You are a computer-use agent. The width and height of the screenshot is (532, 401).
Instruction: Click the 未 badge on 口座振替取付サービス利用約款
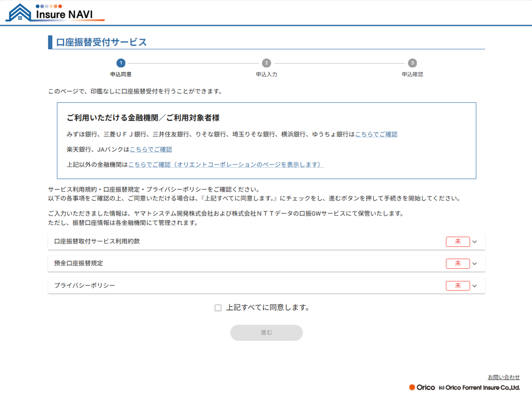pyautogui.click(x=457, y=241)
